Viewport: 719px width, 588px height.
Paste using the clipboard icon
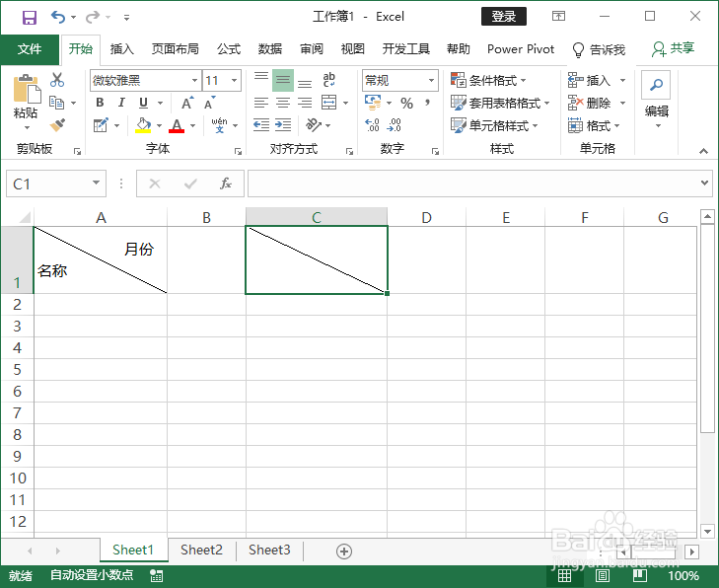27,90
